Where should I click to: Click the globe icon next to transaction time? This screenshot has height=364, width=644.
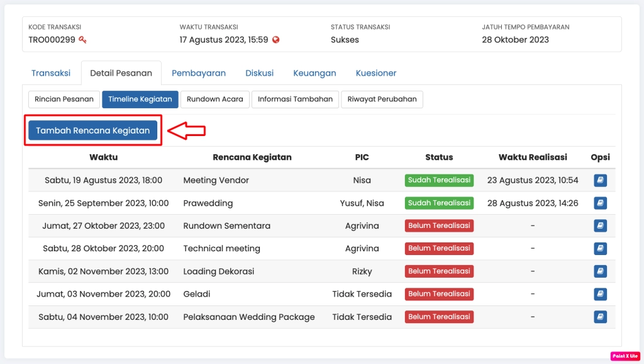[x=276, y=40]
